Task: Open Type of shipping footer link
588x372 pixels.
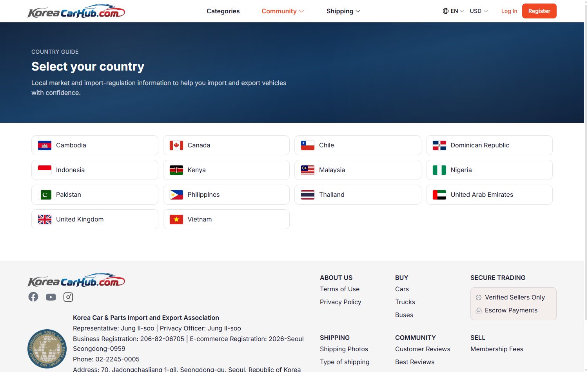Action: coord(345,362)
